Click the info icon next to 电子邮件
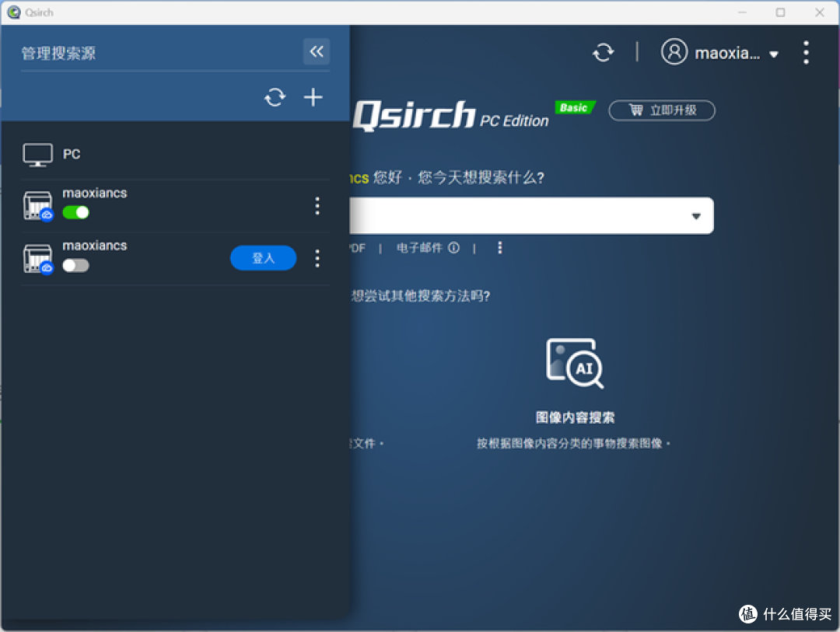840x632 pixels. [x=453, y=247]
